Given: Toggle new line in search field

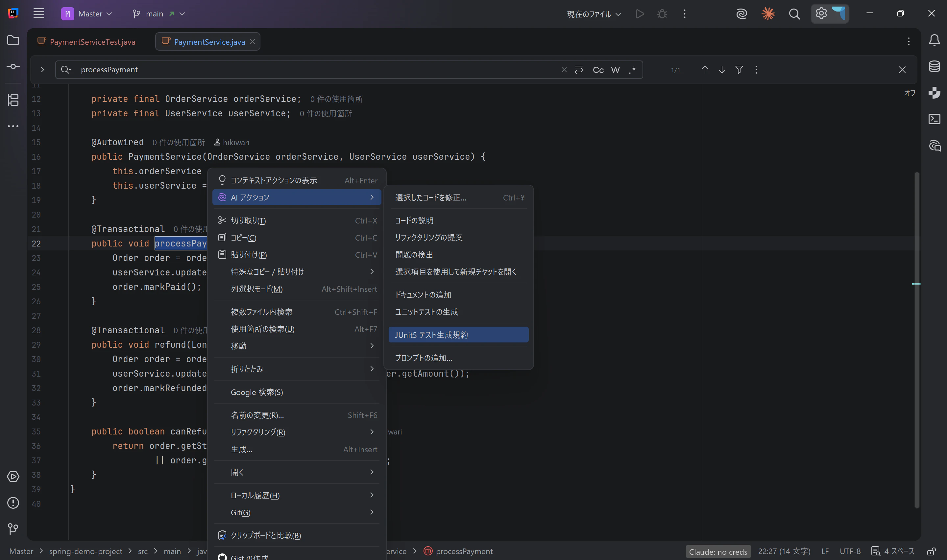Looking at the screenshot, I should click(579, 70).
